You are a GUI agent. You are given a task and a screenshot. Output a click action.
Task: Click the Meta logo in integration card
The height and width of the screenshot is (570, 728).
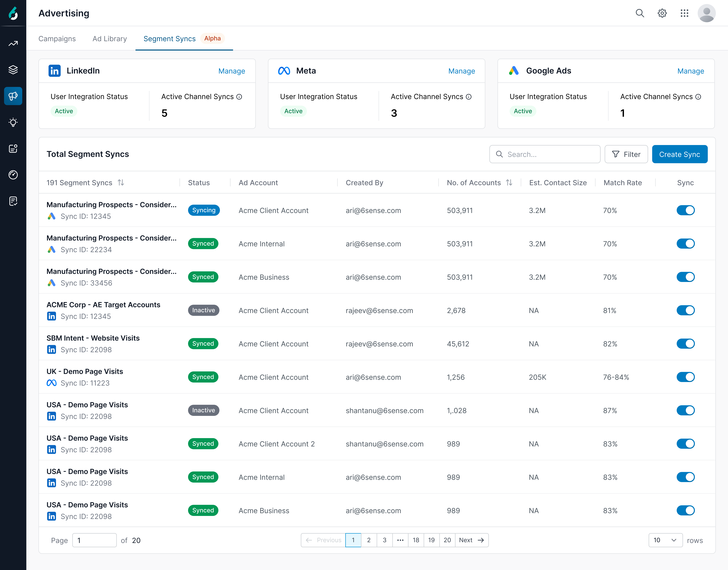284,71
